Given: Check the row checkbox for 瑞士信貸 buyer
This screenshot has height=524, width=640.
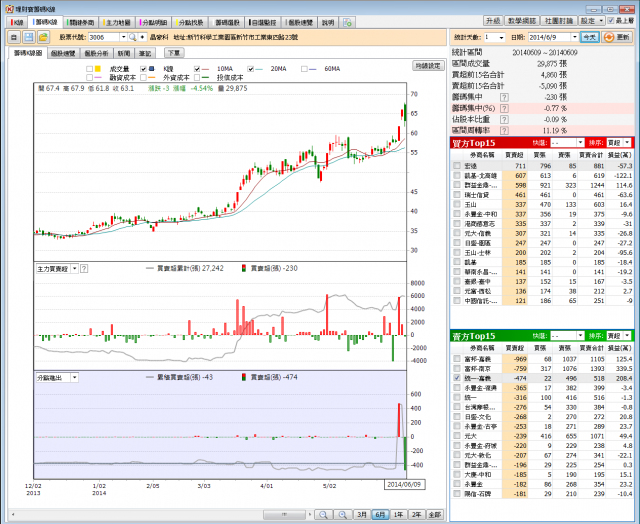Looking at the screenshot, I should [457, 195].
